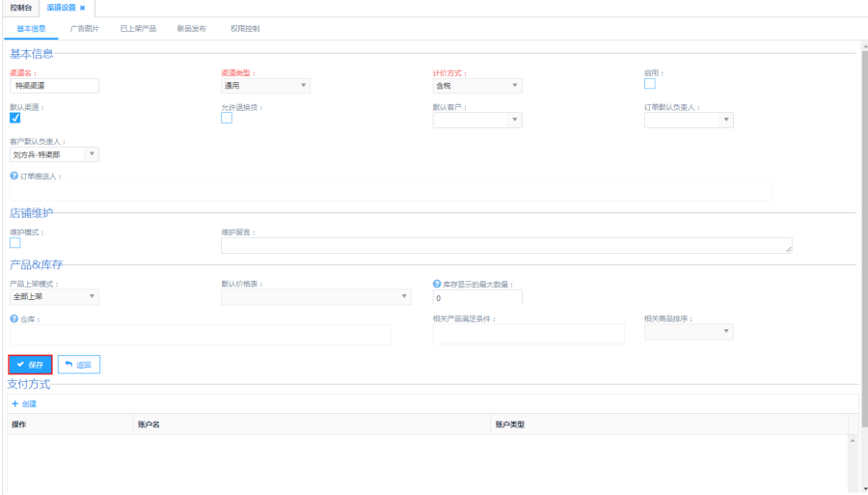Click the 渠道名 input field

pyautogui.click(x=55, y=86)
